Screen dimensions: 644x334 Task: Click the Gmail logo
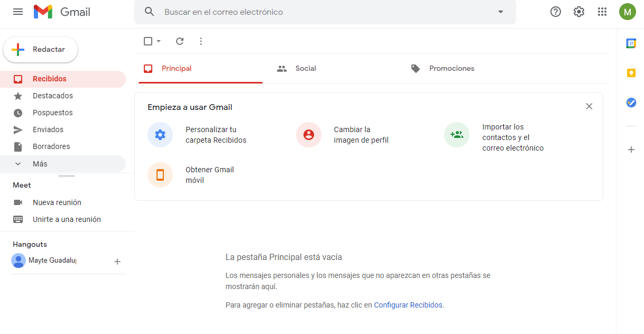[62, 12]
